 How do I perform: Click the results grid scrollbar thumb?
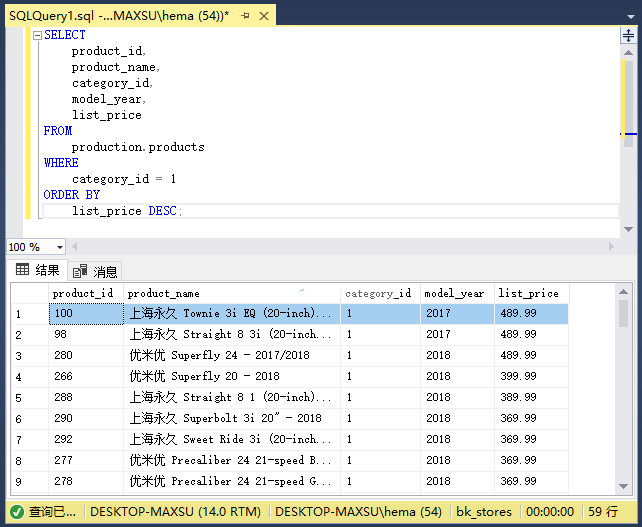click(623, 314)
